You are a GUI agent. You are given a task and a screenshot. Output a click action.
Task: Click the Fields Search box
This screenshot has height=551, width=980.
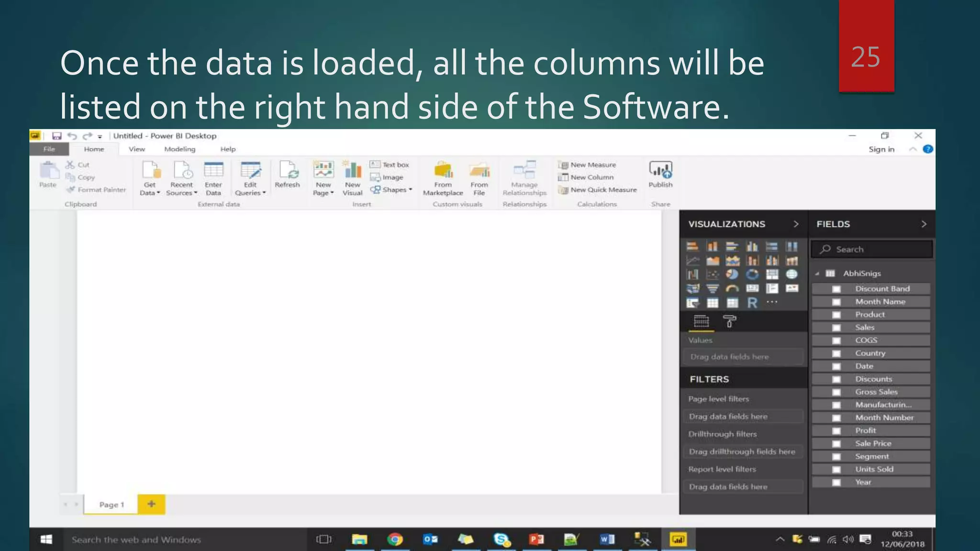872,249
